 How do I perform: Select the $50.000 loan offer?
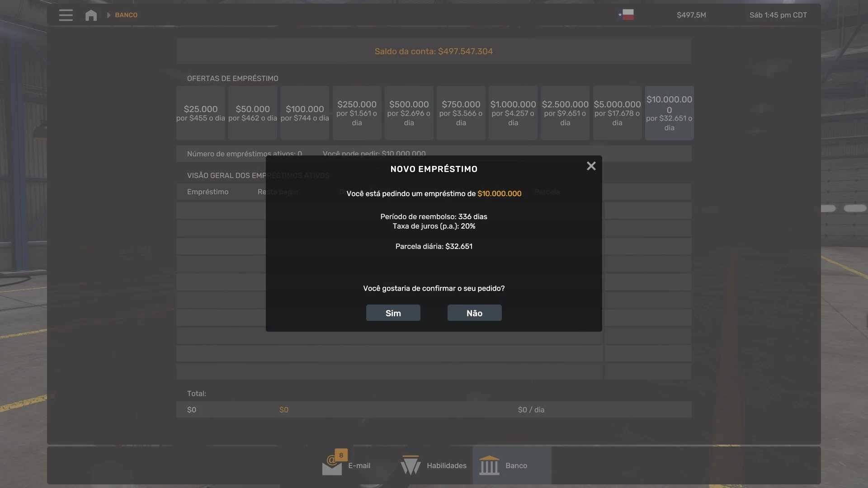(253, 113)
